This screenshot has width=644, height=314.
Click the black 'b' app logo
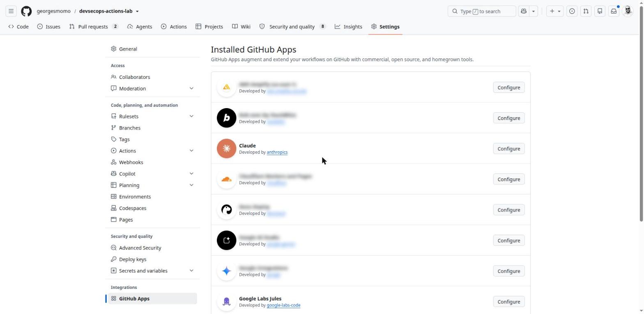click(226, 118)
